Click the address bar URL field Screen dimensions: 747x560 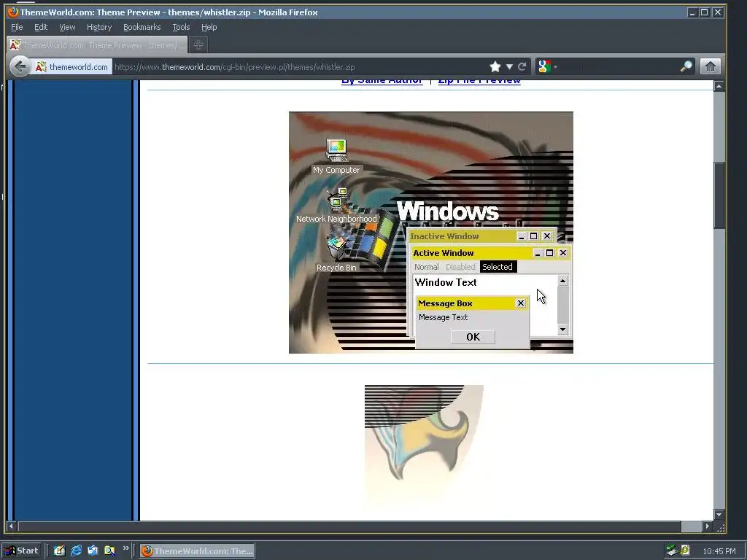click(300, 66)
